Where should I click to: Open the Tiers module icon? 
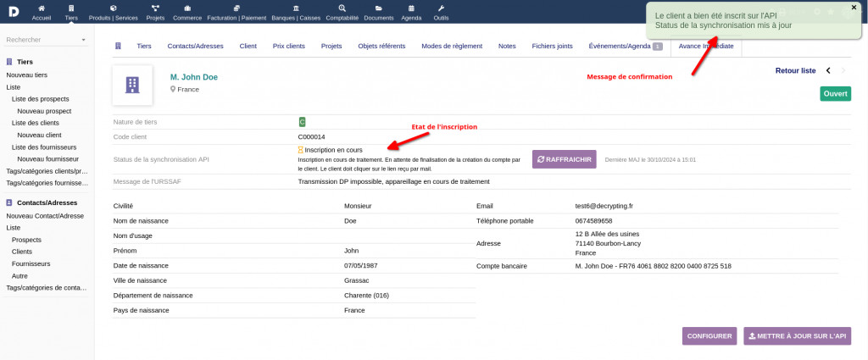[x=71, y=8]
